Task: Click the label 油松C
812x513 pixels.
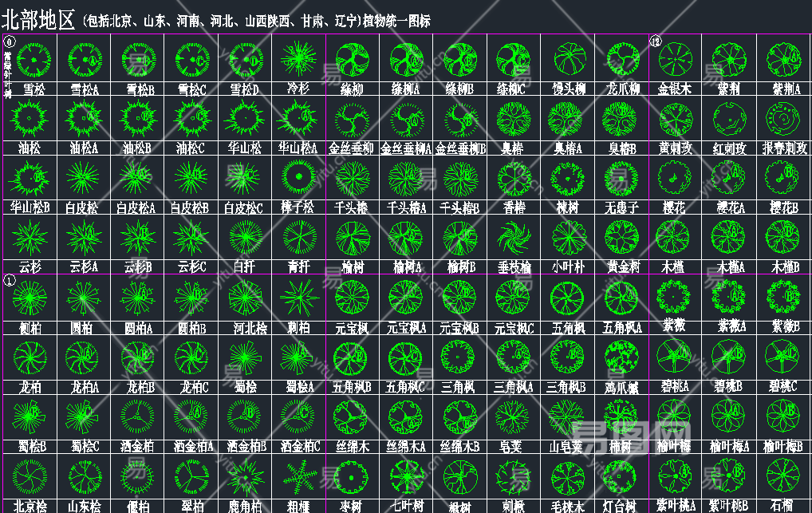Action: coord(190,148)
